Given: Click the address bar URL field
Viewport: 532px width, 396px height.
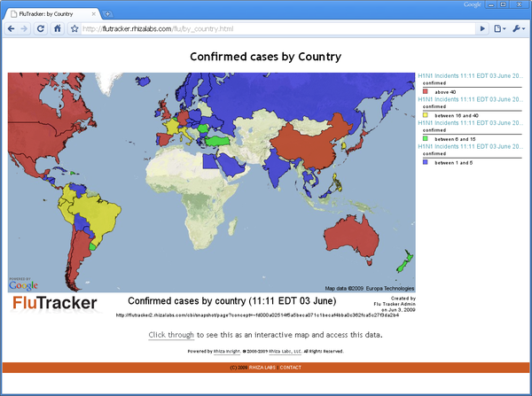Looking at the screenshot, I should (278, 29).
